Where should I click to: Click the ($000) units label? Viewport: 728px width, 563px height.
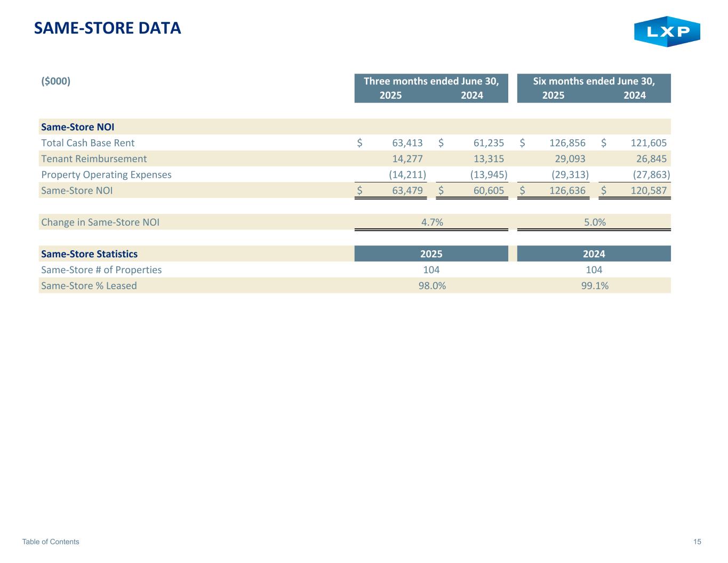(56, 81)
